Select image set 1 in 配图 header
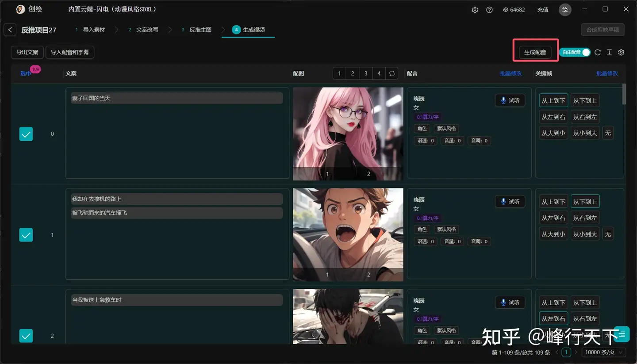Screen dimensions: 637x364 [x=339, y=73]
